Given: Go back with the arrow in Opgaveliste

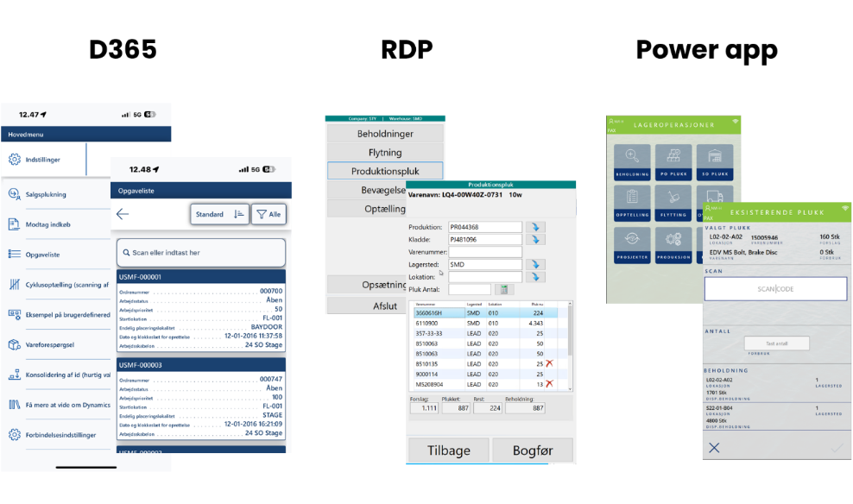Looking at the screenshot, I should (123, 214).
